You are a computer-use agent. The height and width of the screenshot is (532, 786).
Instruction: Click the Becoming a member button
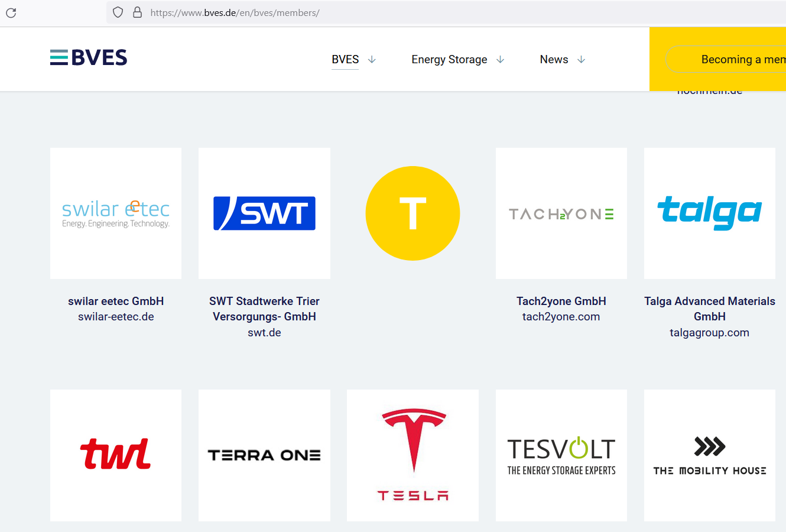726,59
